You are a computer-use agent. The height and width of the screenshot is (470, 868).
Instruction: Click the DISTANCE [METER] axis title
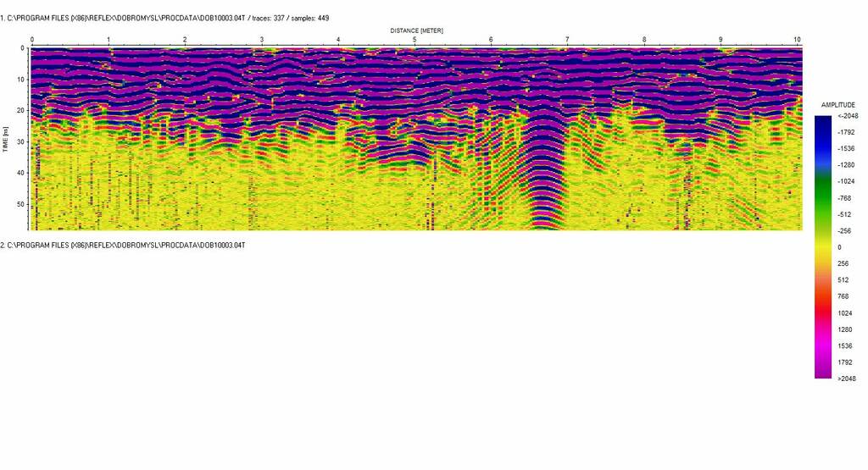coord(416,30)
